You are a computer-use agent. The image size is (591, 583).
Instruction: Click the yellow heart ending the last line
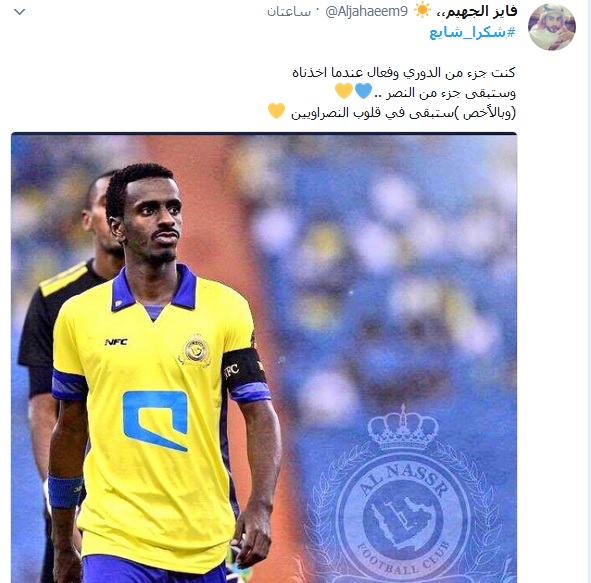pyautogui.click(x=276, y=111)
